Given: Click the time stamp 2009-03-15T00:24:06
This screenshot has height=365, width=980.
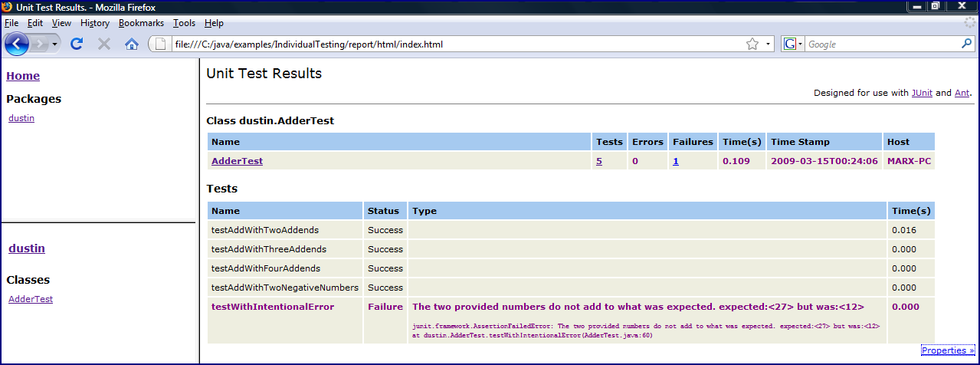Looking at the screenshot, I should pyautogui.click(x=824, y=161).
